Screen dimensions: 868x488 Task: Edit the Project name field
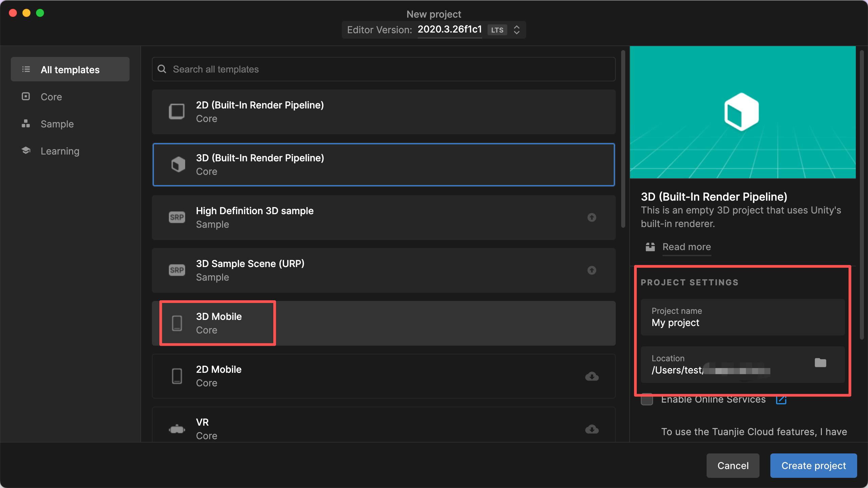[743, 317]
